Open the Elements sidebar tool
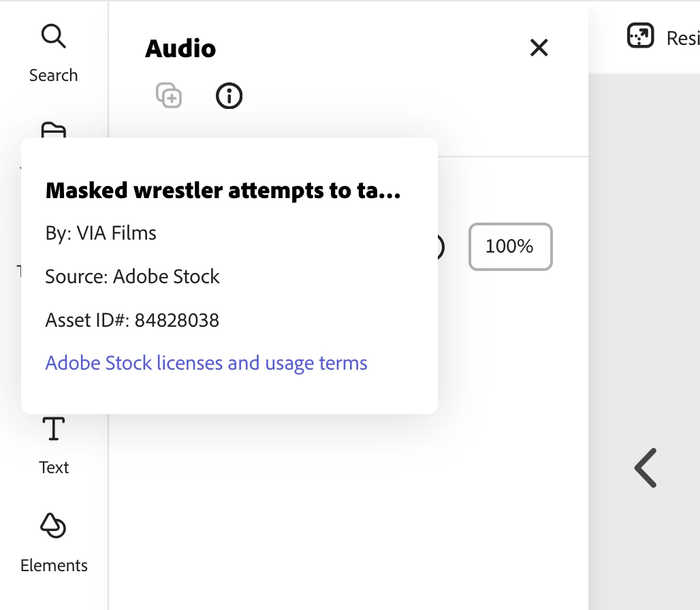 tap(54, 543)
